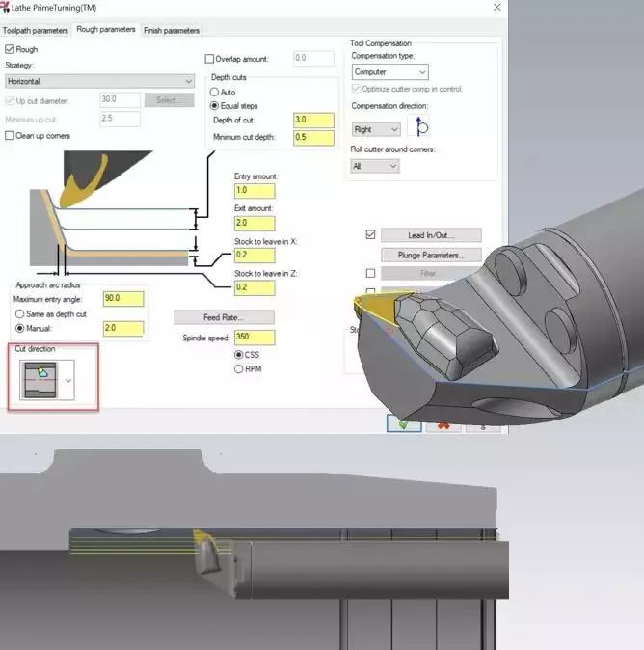Enable the Clean up corners checkbox
Screen dimensions: 644x650
11,136
